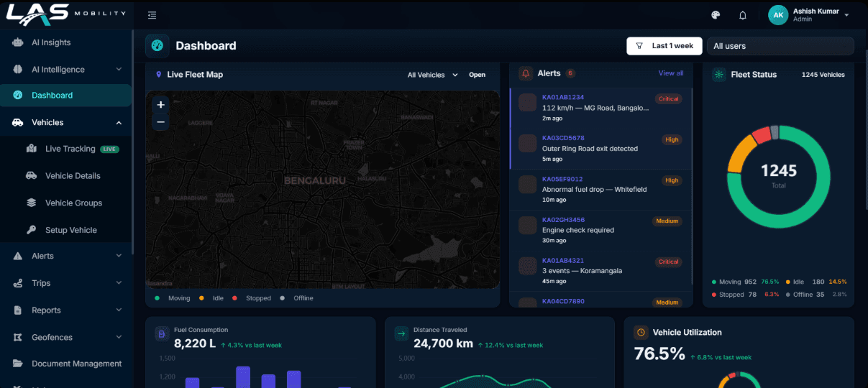This screenshot has height=388, width=868.
Task: Collapse the Vehicles menu chevron
Action: (119, 123)
